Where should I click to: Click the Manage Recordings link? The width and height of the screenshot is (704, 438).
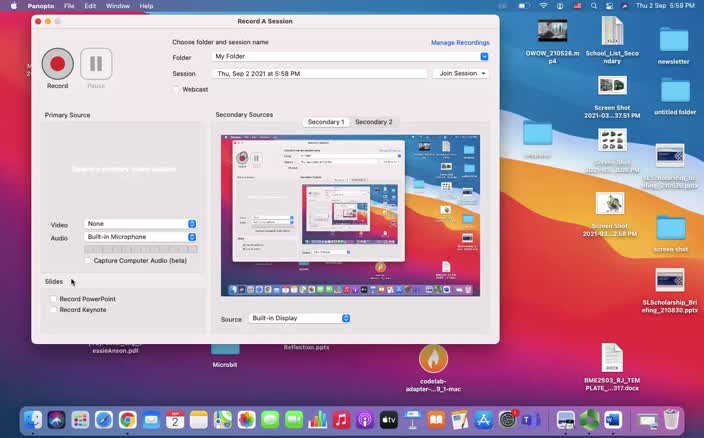(460, 43)
